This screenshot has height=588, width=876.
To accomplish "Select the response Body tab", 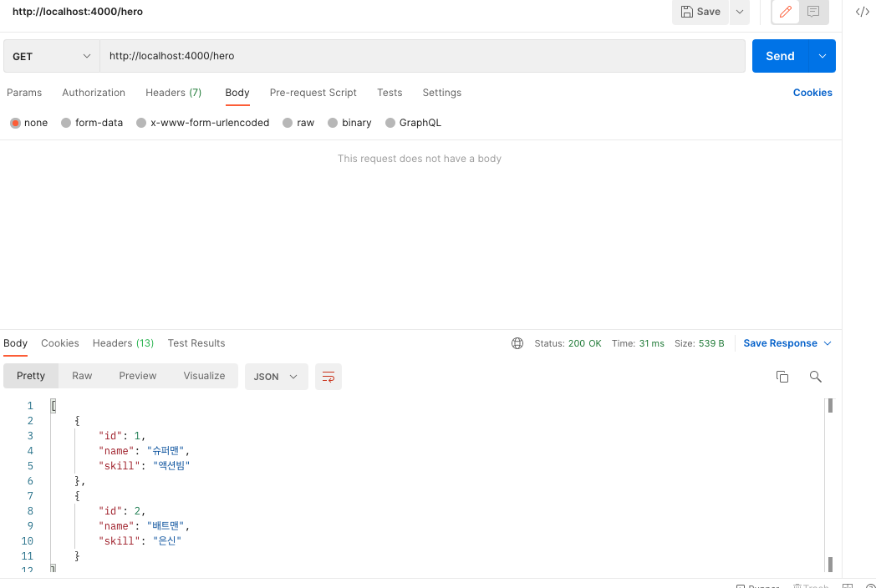I will tap(15, 343).
